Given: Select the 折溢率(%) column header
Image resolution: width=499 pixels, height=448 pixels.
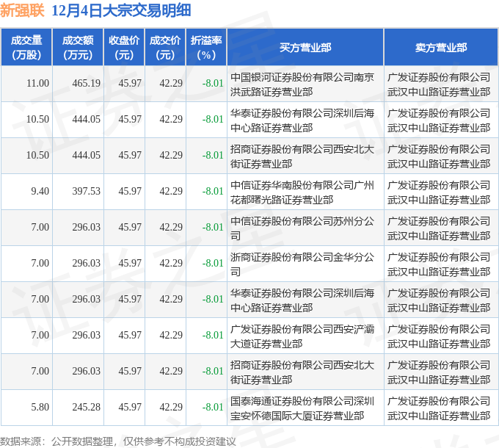Looking at the screenshot, I should point(206,48).
